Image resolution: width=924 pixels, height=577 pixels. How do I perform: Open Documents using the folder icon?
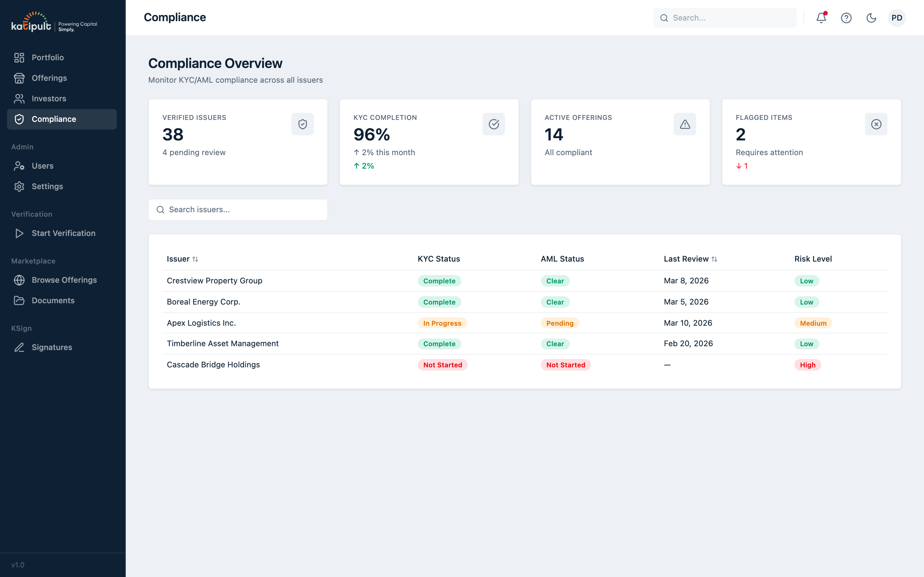coord(20,301)
